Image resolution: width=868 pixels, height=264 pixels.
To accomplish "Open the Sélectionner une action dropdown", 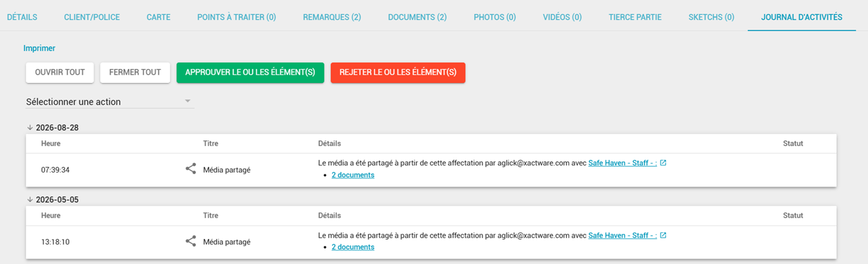I will pos(109,102).
